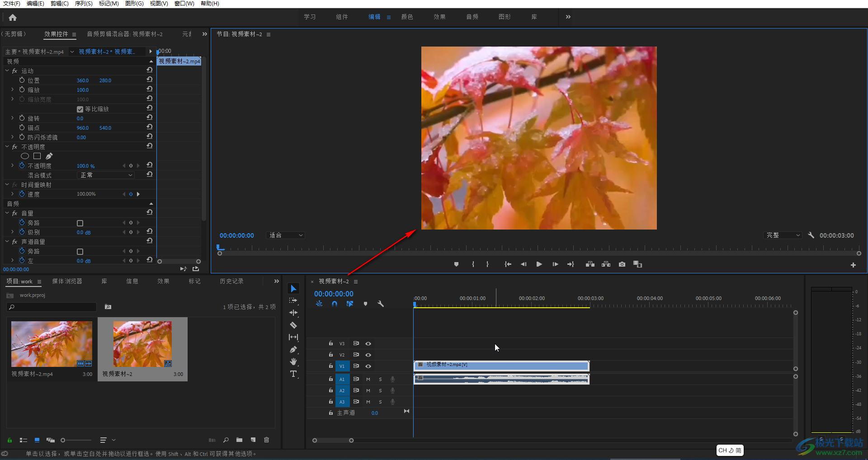Screen dimensions: 868x460
Task: Select the Selection tool arrow
Action: (293, 288)
